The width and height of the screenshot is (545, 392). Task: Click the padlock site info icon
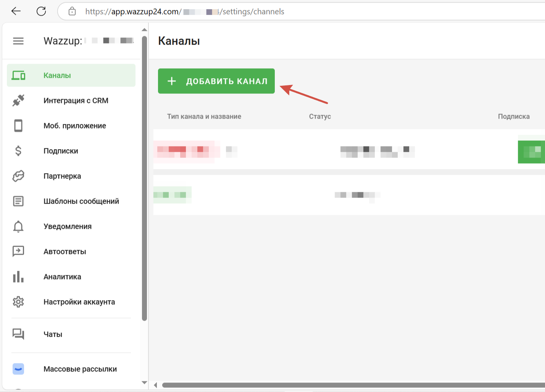72,11
